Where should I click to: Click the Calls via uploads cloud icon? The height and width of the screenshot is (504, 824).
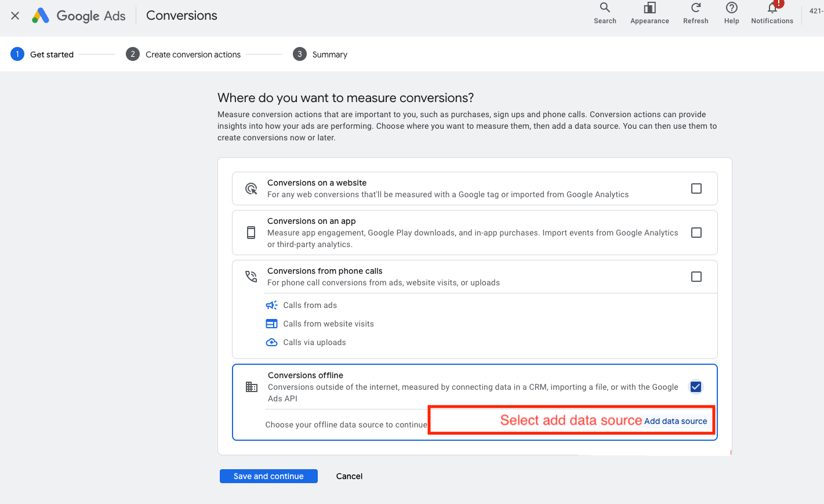pos(271,342)
